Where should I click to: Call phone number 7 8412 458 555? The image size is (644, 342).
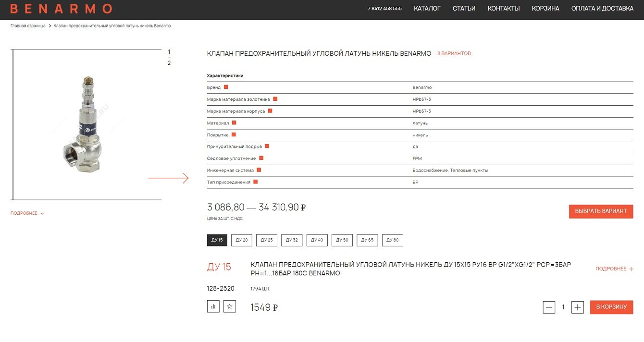(x=384, y=9)
